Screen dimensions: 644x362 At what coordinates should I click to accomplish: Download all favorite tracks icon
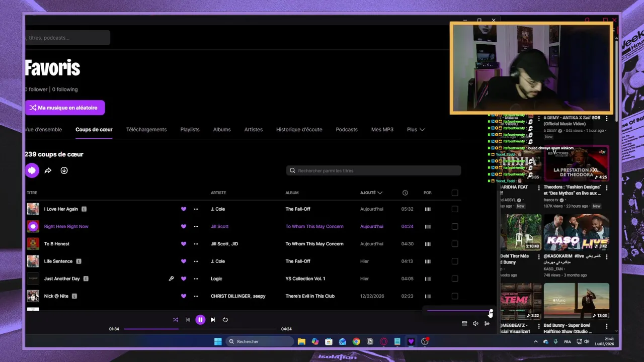[x=64, y=170]
